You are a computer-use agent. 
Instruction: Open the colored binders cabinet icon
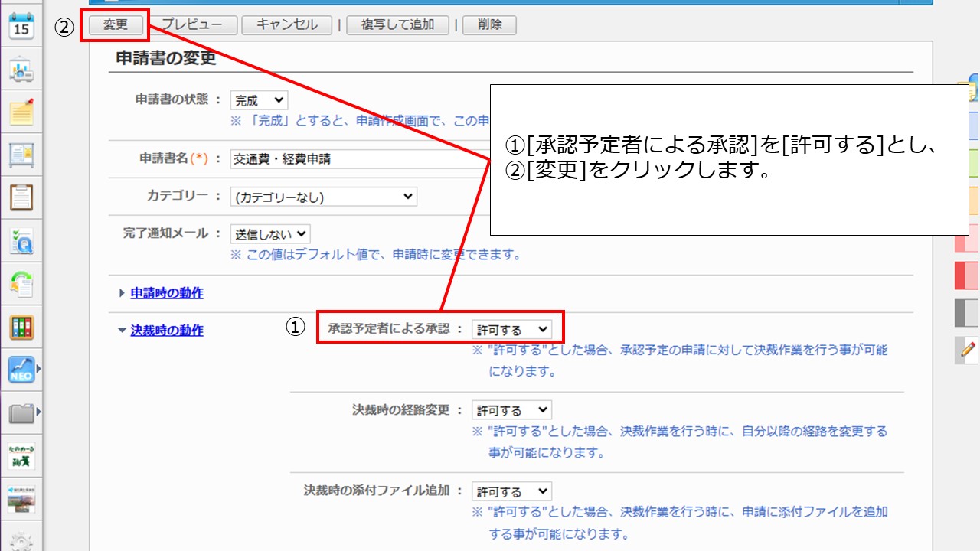tap(21, 327)
